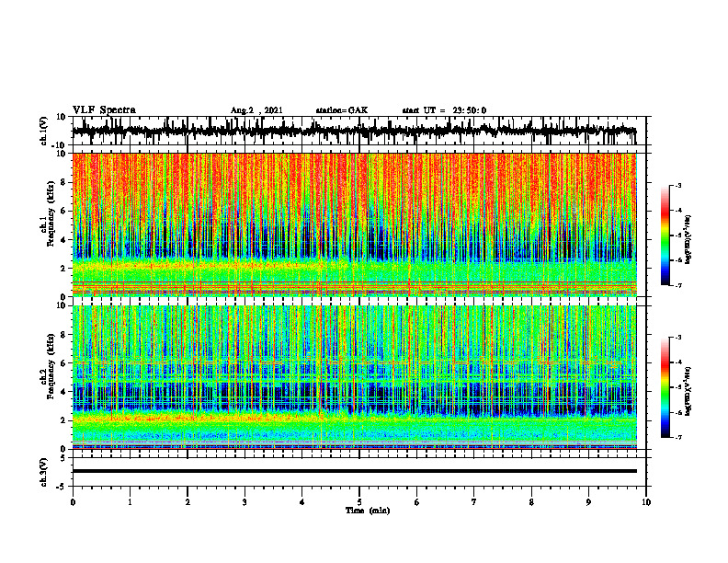
Task: Click the ch.1 colorbar log(PSD) unit label
Action: (x=688, y=239)
